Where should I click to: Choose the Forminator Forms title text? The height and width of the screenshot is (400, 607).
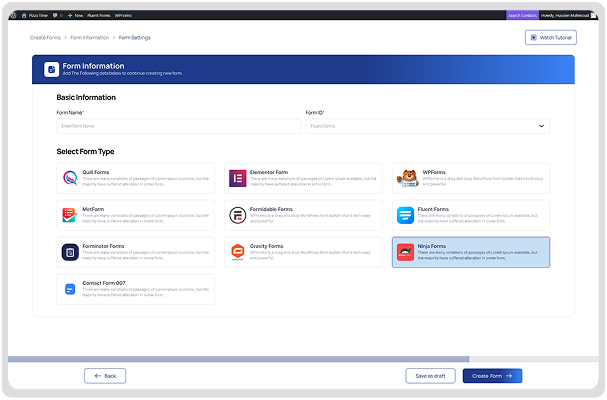pyautogui.click(x=103, y=246)
